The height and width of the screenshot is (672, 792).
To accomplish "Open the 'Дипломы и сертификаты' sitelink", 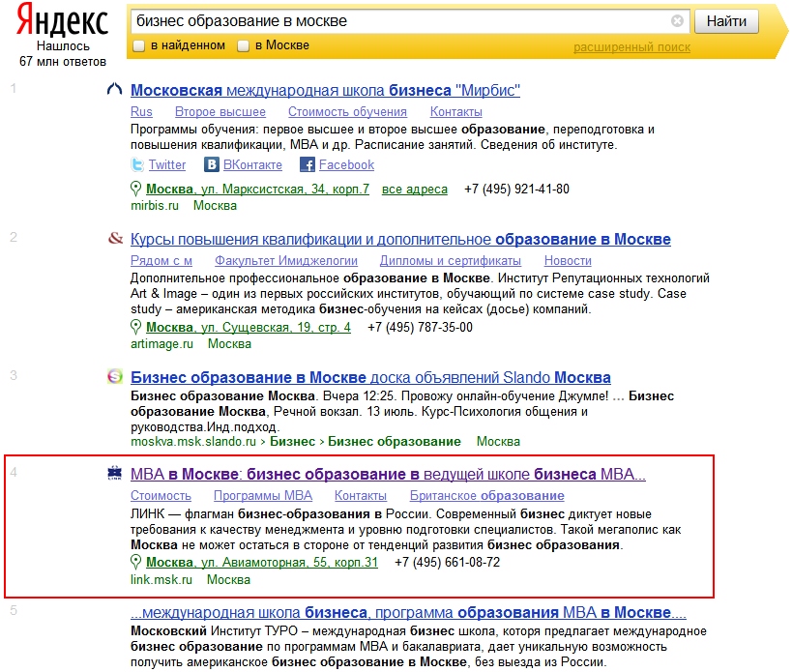I will click(x=451, y=260).
